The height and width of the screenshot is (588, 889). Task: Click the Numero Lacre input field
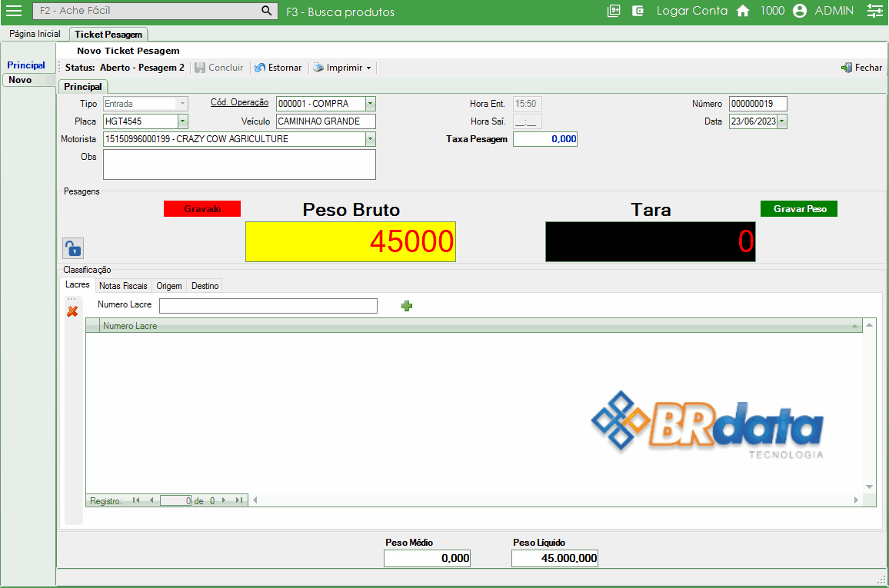(268, 306)
